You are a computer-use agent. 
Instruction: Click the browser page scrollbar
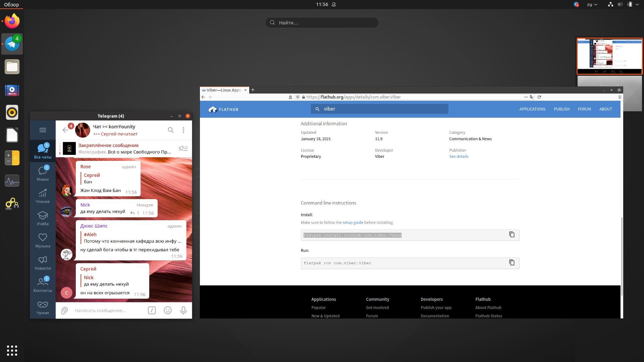tap(622, 256)
